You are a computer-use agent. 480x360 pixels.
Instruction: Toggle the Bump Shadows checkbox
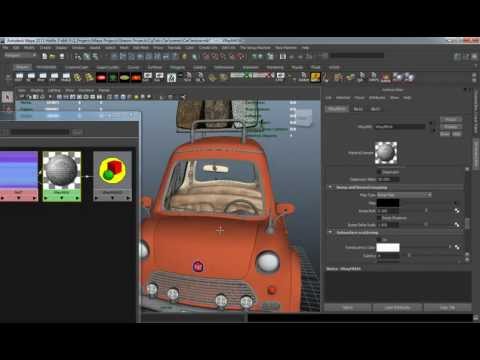[379, 218]
